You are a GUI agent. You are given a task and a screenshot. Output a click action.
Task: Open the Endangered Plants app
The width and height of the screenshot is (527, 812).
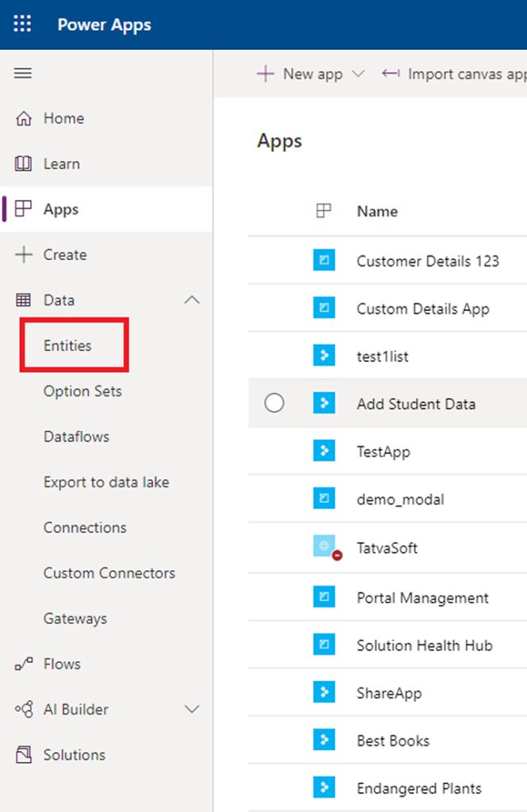pos(419,789)
